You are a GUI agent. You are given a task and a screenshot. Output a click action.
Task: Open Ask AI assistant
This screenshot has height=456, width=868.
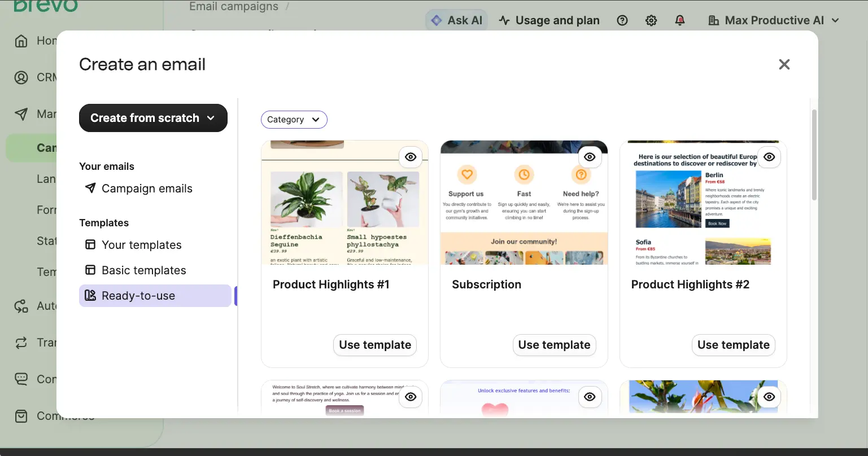point(456,20)
